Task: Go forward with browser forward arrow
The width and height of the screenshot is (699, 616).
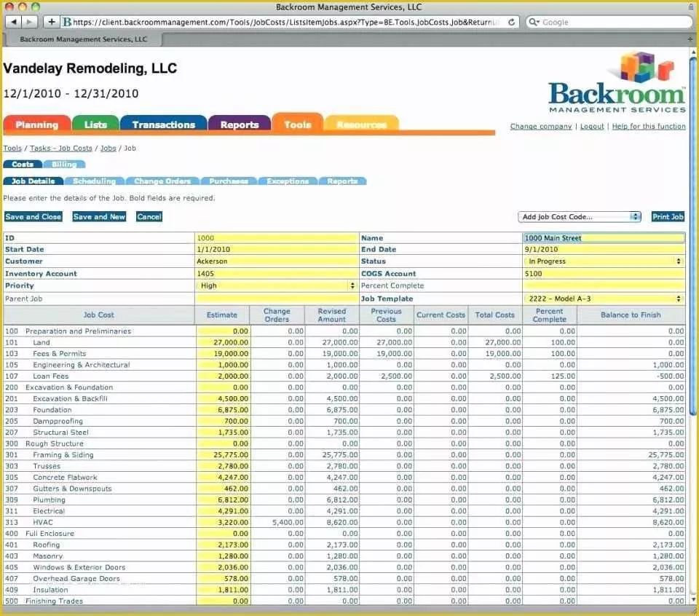Action: click(29, 22)
